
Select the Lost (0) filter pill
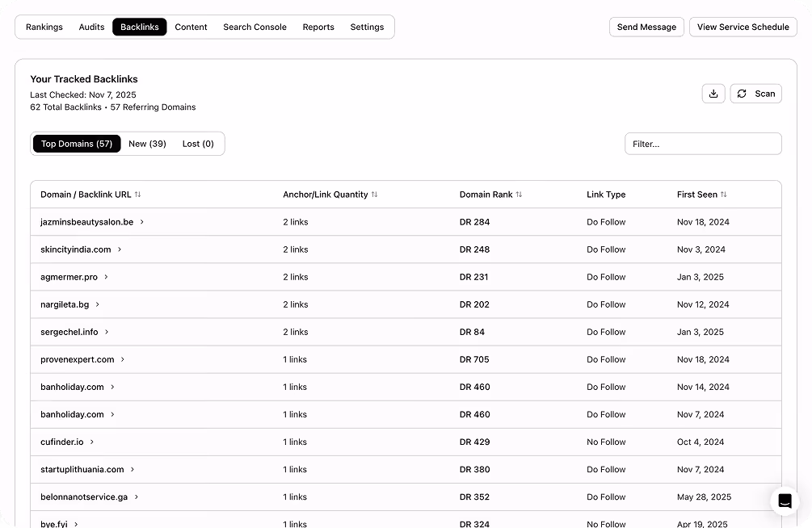pos(198,143)
